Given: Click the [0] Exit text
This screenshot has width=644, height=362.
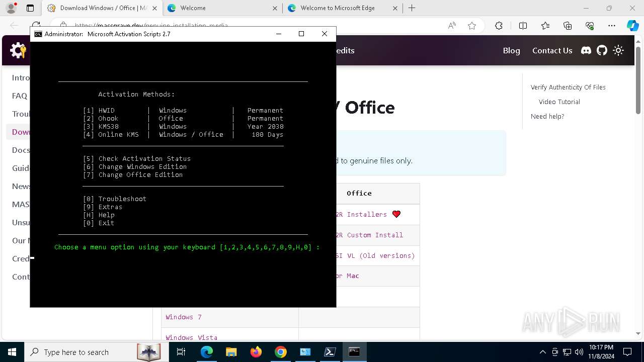Looking at the screenshot, I should pyautogui.click(x=99, y=223).
